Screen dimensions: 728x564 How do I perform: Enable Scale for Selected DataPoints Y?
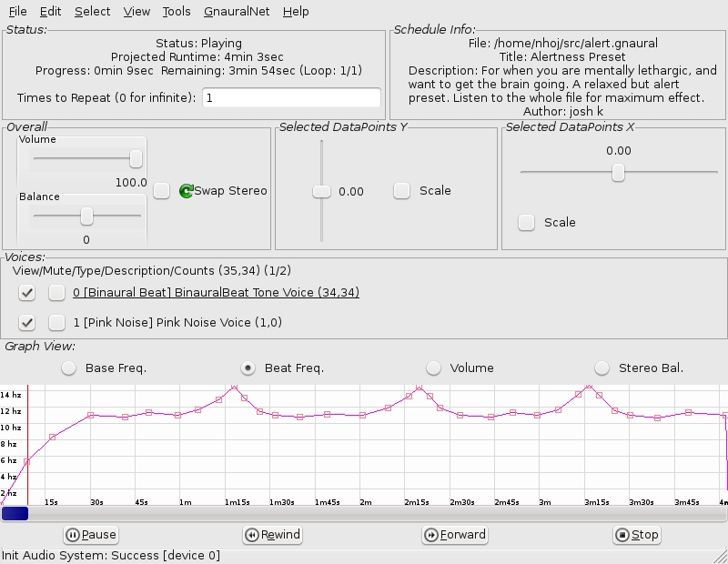(x=401, y=191)
